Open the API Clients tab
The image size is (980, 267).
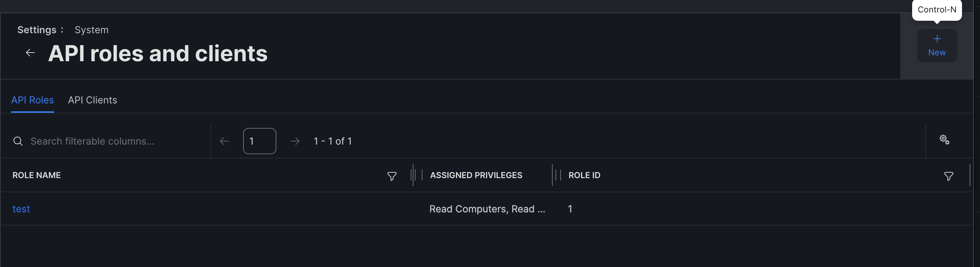(x=92, y=100)
